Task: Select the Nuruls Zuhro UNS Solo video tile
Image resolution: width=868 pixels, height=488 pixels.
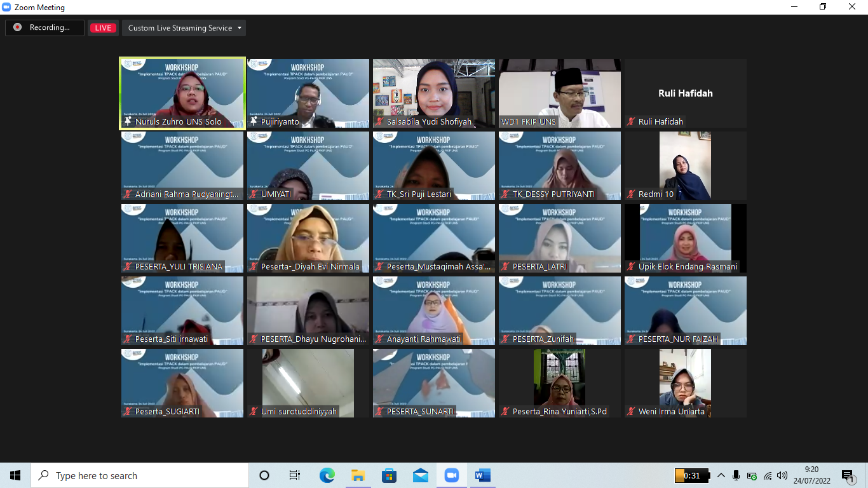Action: pyautogui.click(x=182, y=93)
